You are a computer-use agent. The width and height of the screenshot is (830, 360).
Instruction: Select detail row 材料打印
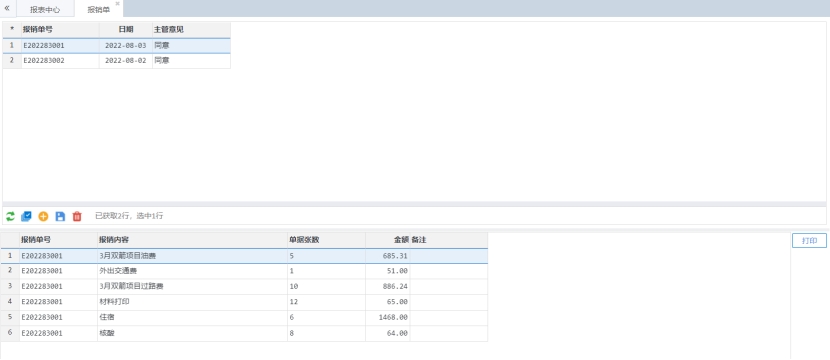point(244,302)
